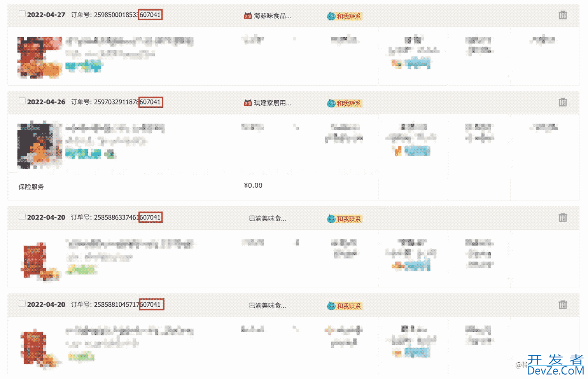The height and width of the screenshot is (379, 588).
Task: Delete order 2585886337461607041 with trash icon
Action: pos(563,218)
